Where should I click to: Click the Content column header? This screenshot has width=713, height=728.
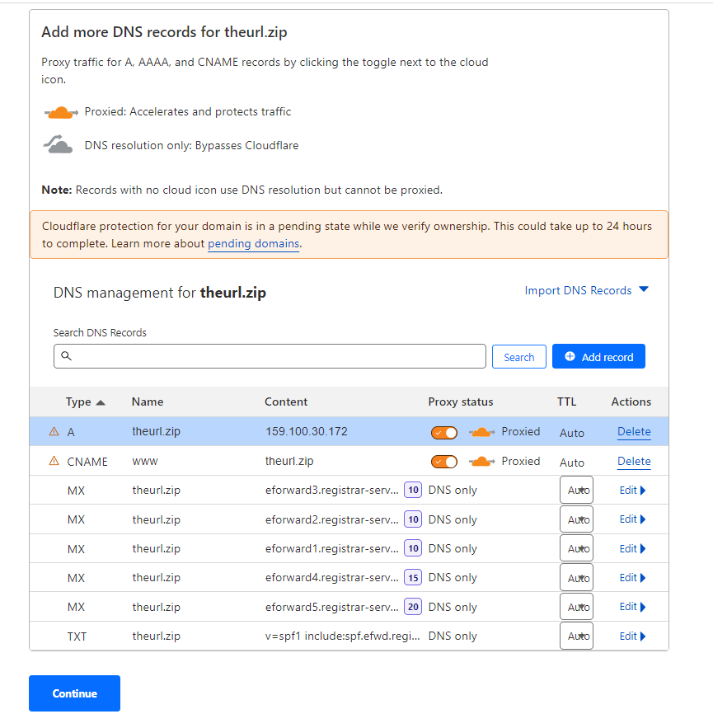pyautogui.click(x=286, y=402)
